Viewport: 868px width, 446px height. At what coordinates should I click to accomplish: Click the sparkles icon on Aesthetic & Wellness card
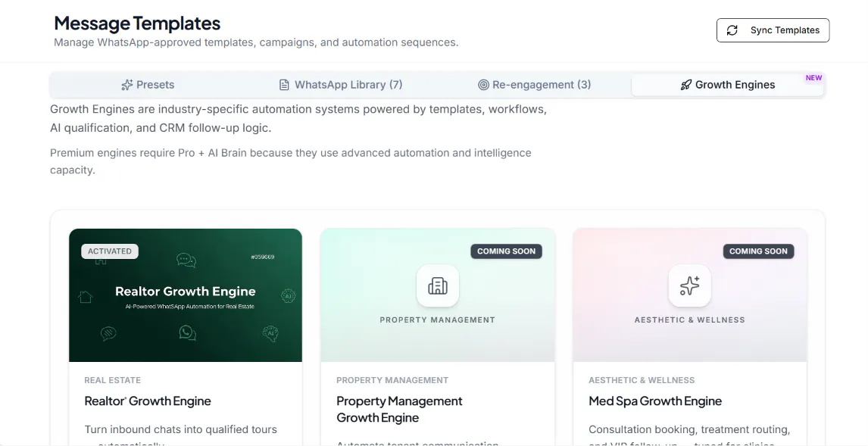point(690,285)
